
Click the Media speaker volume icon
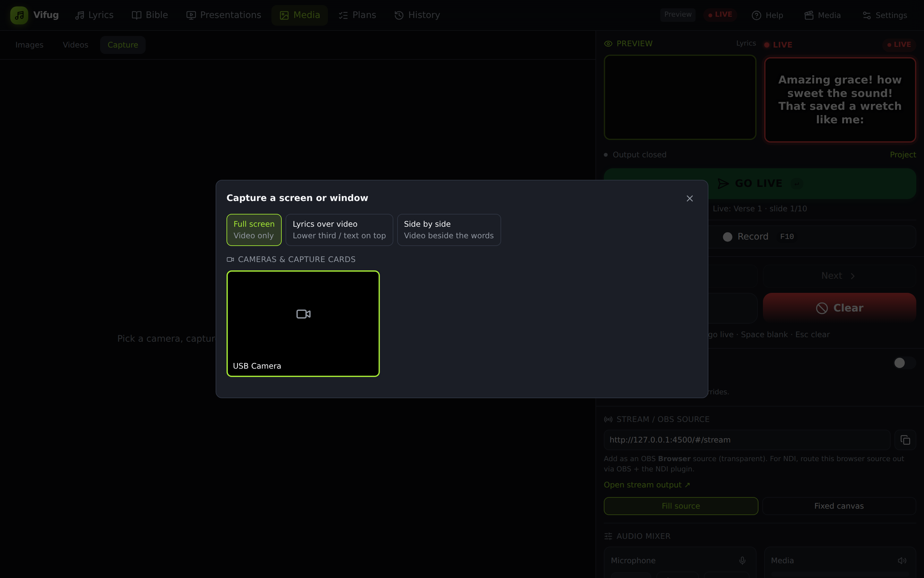click(x=902, y=560)
